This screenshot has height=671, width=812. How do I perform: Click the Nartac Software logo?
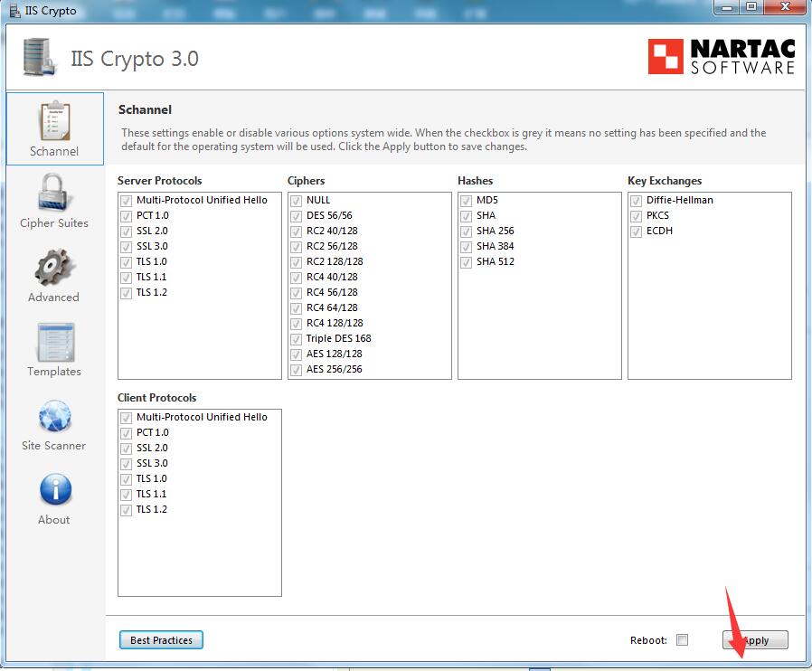pyautogui.click(x=719, y=56)
